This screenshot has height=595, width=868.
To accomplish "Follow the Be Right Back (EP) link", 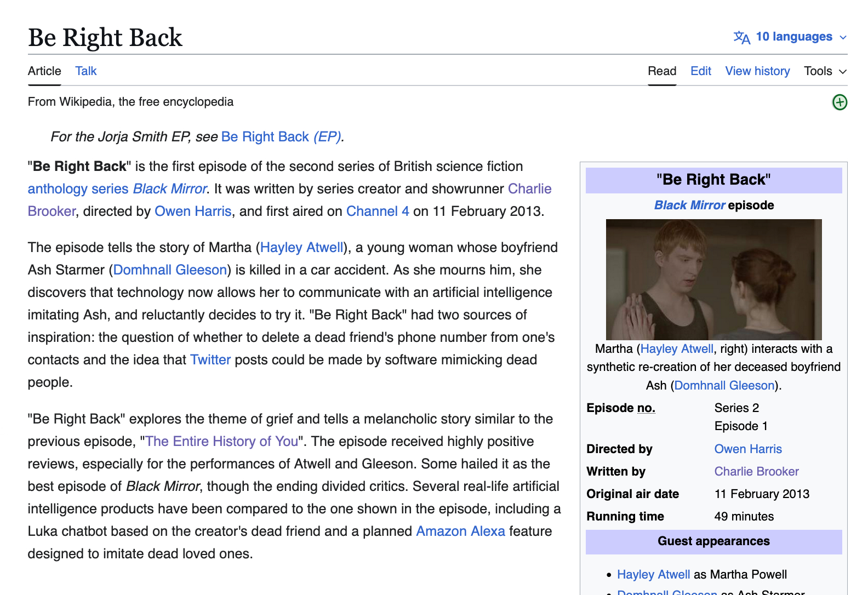I will click(x=282, y=137).
